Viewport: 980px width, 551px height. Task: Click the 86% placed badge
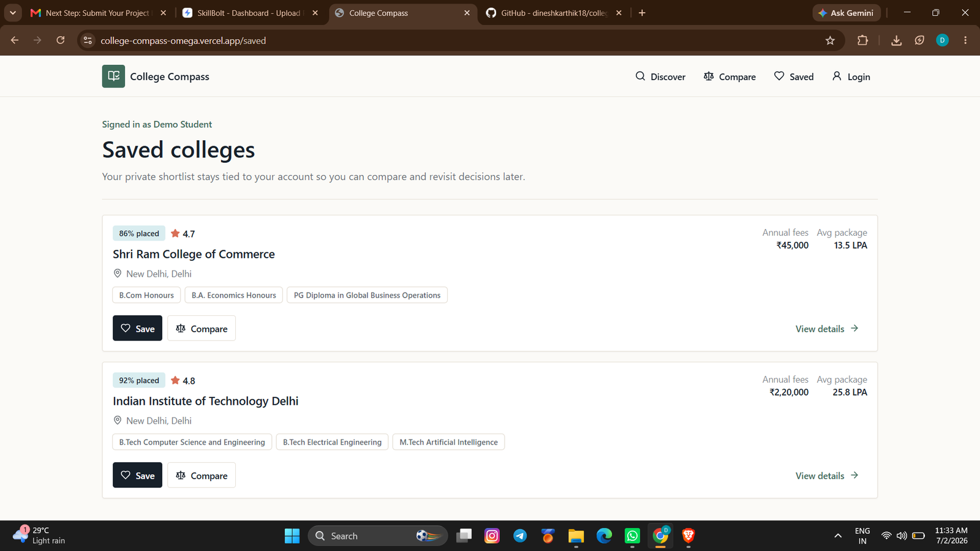pos(139,233)
